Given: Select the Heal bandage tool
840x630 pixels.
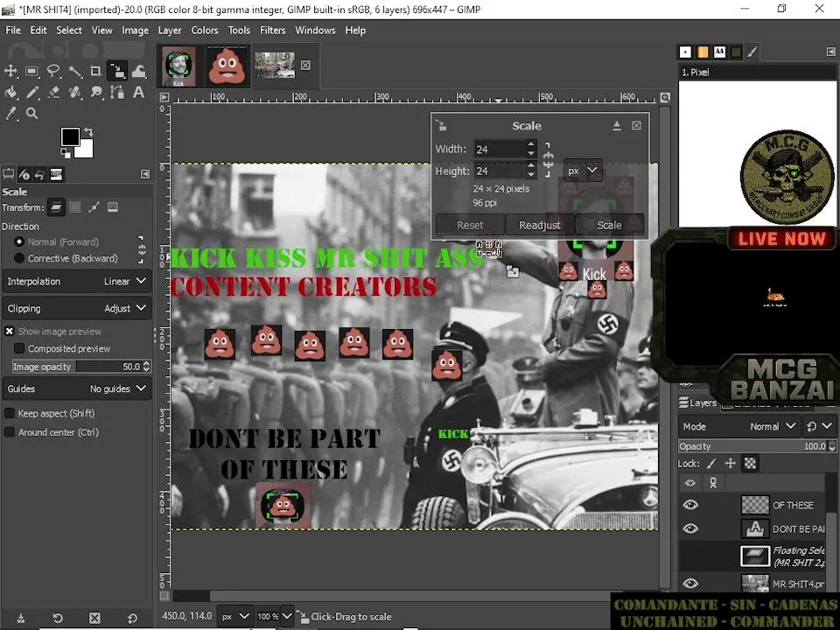Looking at the screenshot, I should [x=74, y=93].
